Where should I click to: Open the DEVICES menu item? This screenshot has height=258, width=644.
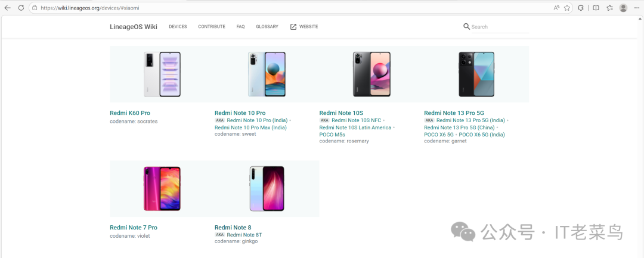[178, 27]
